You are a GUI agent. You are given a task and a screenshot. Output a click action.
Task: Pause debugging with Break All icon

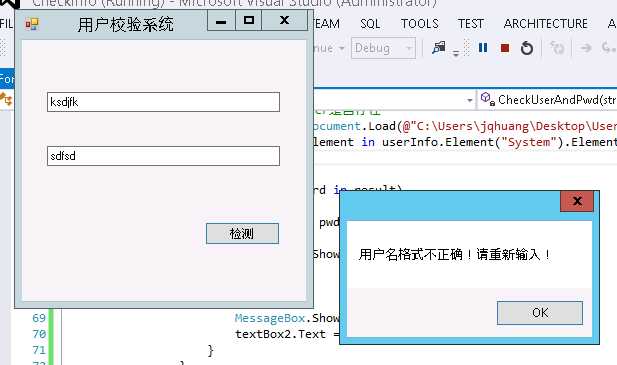[483, 48]
